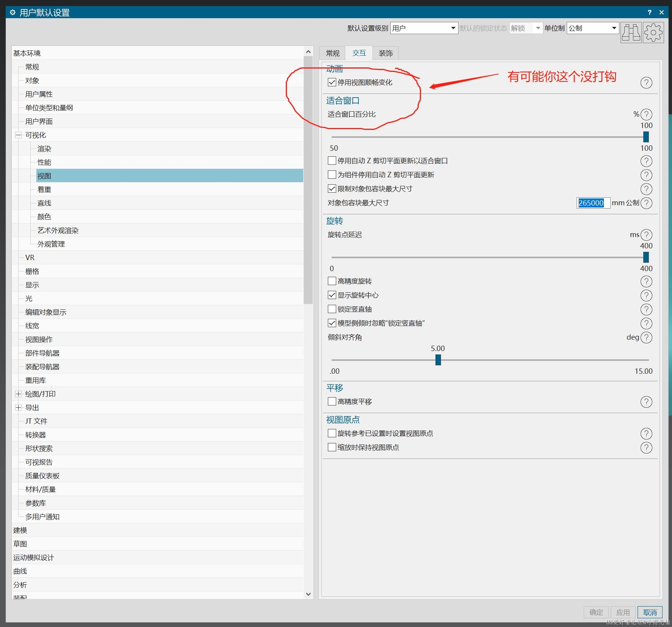Select 建模 category in the tree
672x627 pixels.
[x=20, y=530]
